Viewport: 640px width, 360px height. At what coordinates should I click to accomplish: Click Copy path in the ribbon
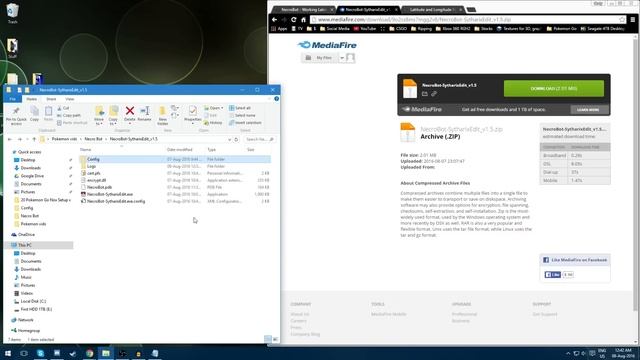pos(69,116)
